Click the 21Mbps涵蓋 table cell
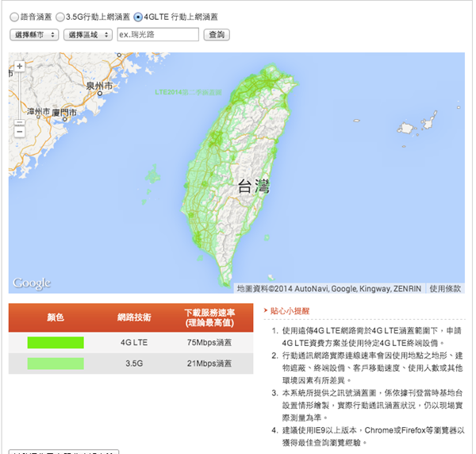This screenshot has height=454, width=476. 209,364
